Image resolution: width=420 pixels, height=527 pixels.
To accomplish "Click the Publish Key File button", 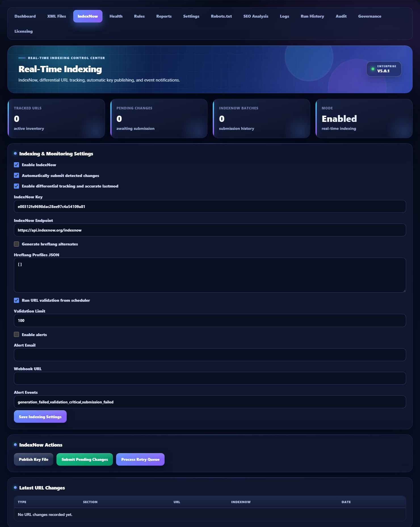I will pos(33,459).
